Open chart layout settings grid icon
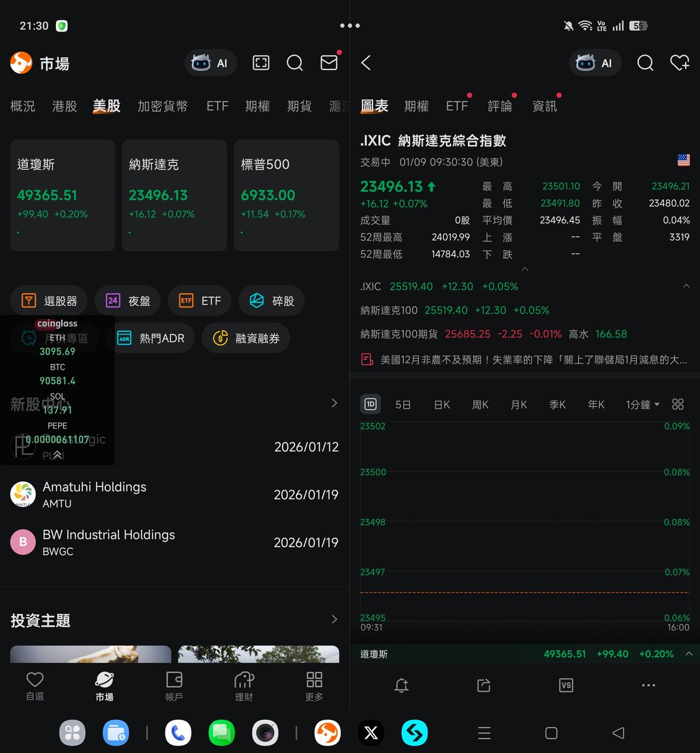The image size is (700, 753). coord(678,404)
